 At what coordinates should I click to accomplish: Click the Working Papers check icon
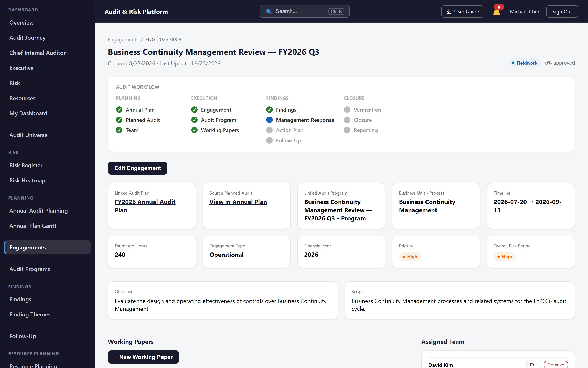(194, 130)
